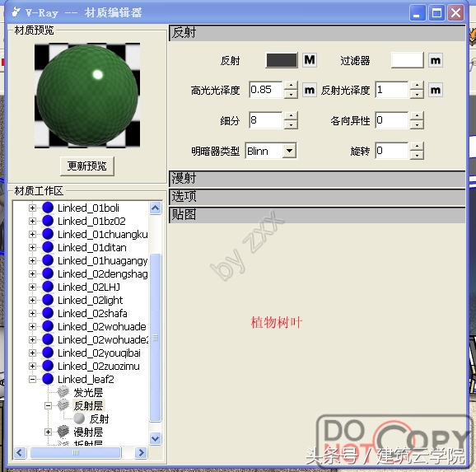Open the 反射 rollout header

click(x=317, y=33)
